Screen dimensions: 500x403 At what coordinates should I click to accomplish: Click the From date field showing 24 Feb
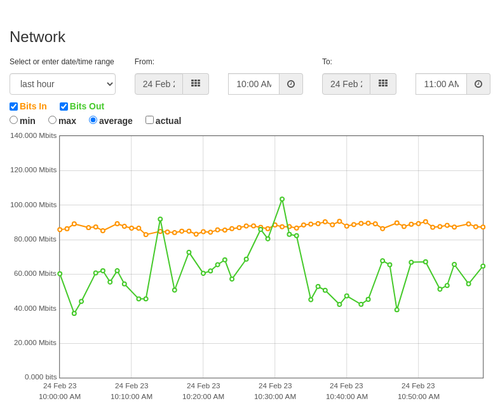pos(159,84)
